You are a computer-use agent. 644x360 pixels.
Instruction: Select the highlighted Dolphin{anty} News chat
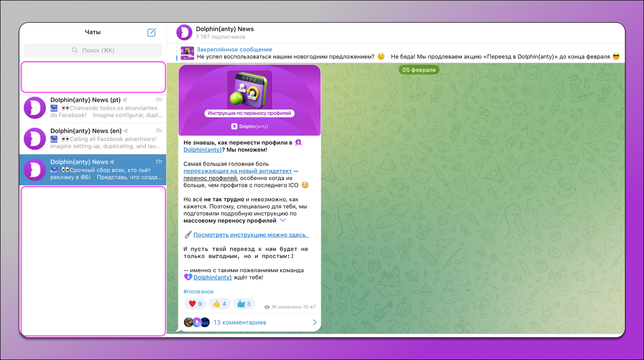tap(92, 169)
